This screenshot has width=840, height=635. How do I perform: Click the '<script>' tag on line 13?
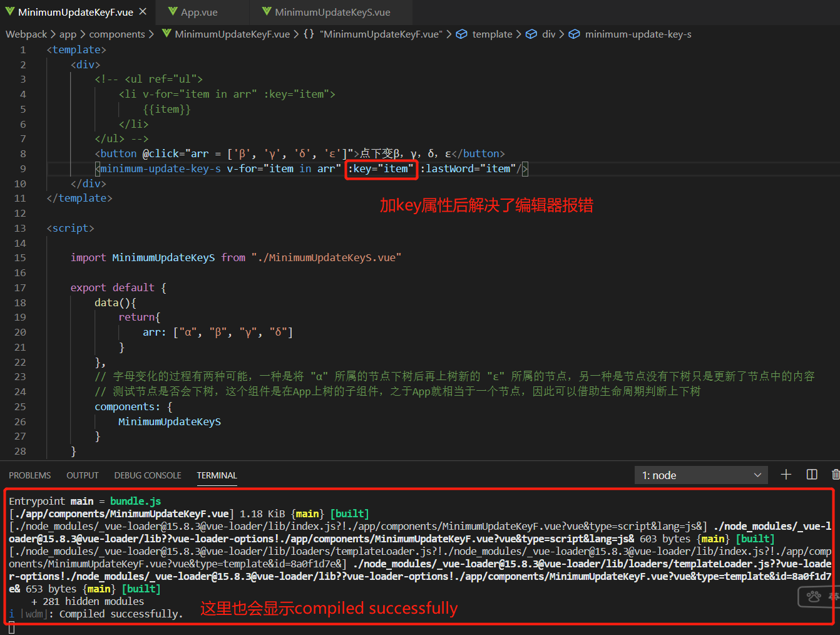tap(71, 228)
